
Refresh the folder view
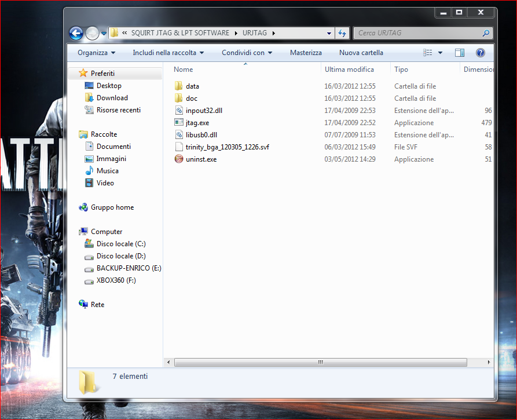[x=342, y=34]
